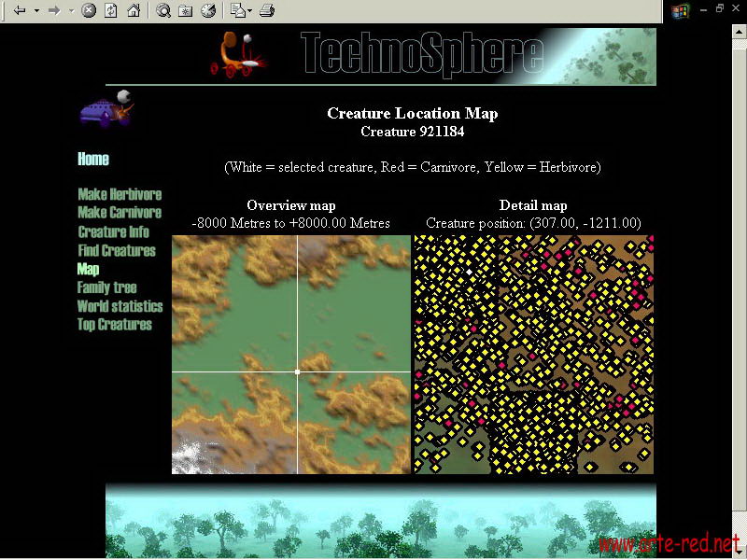Open the Family tree link

click(x=106, y=287)
